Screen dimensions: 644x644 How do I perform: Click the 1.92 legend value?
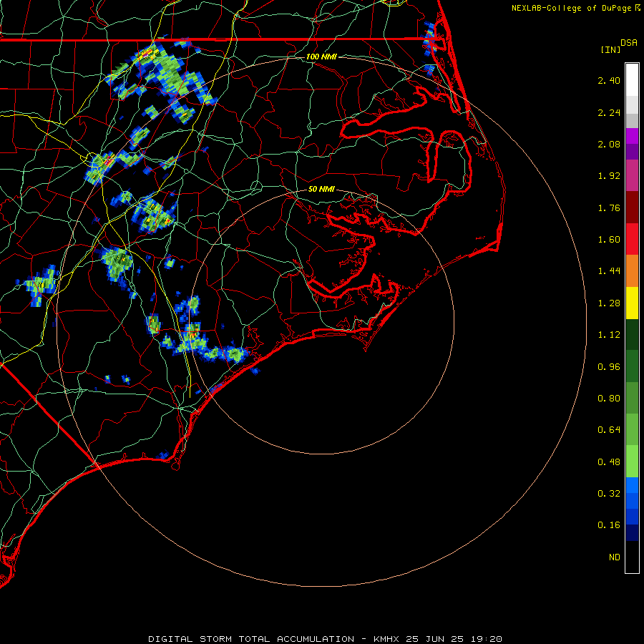[x=609, y=176]
